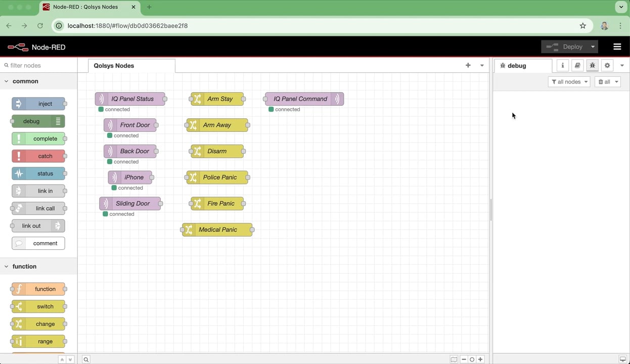Open the info sidebar tab icon
The image size is (630, 364).
click(x=562, y=65)
